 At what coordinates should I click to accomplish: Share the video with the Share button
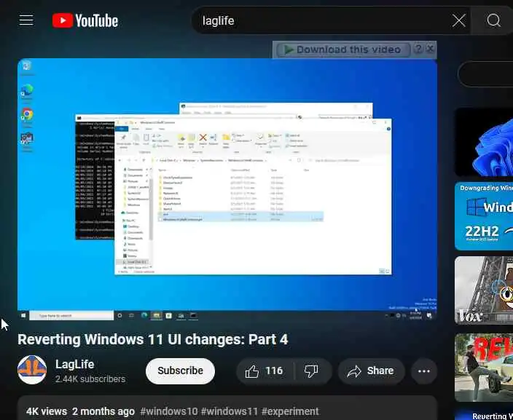click(372, 371)
